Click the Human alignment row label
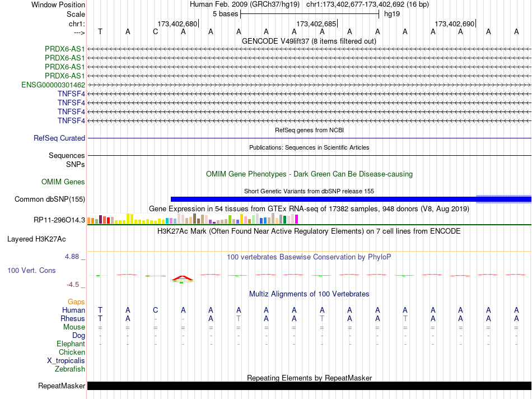Screen dimensions: 532x399 point(73,310)
